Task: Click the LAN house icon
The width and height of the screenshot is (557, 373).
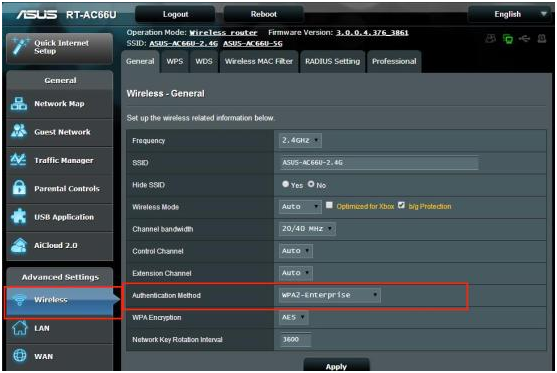Action: (x=20, y=328)
